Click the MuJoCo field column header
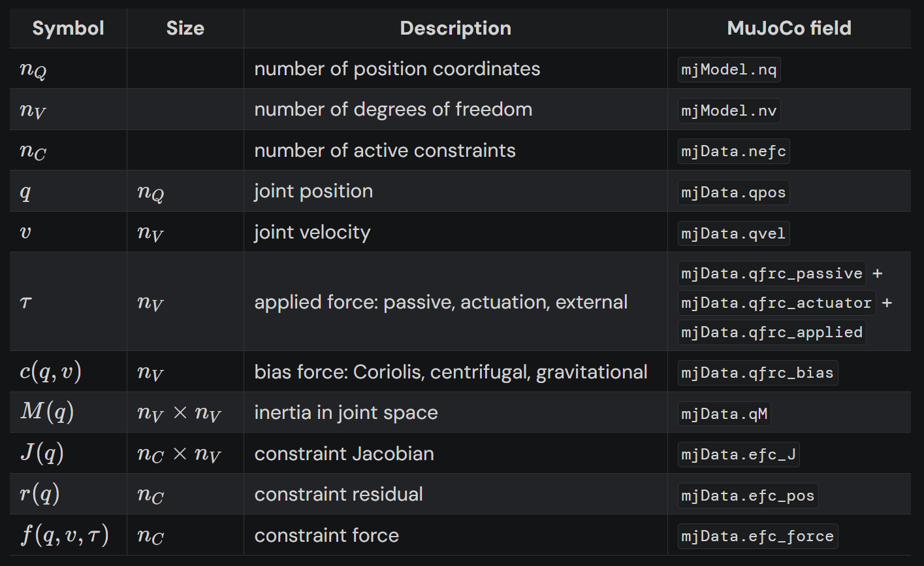Image resolution: width=924 pixels, height=566 pixels. (789, 28)
